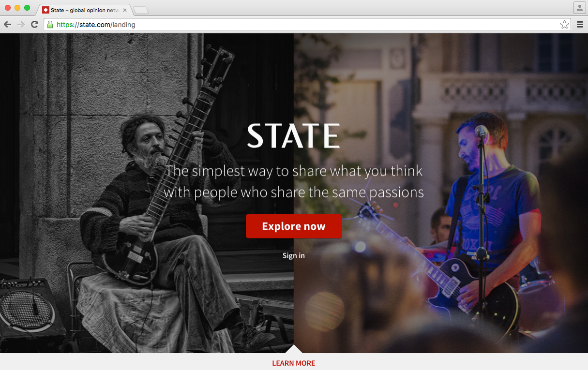Click the Chrome profile user icon

579,8
